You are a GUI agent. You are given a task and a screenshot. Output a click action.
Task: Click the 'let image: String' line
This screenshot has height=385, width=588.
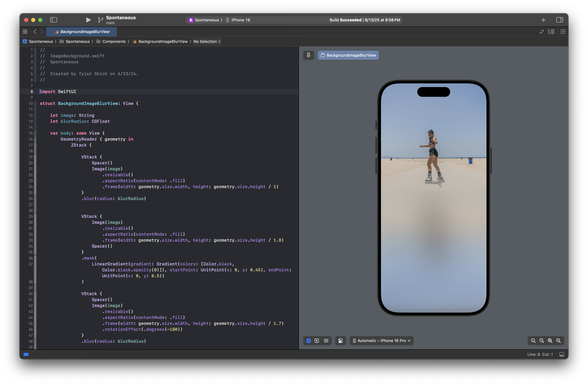coord(72,115)
